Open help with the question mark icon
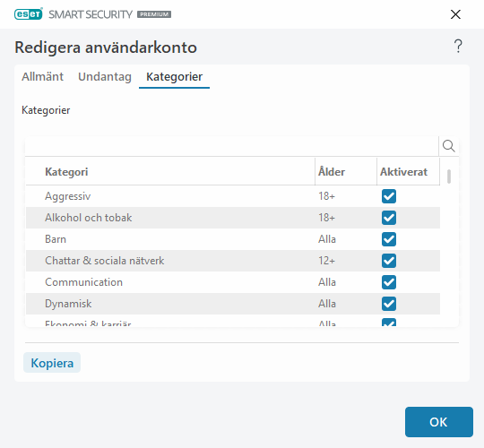 (458, 47)
